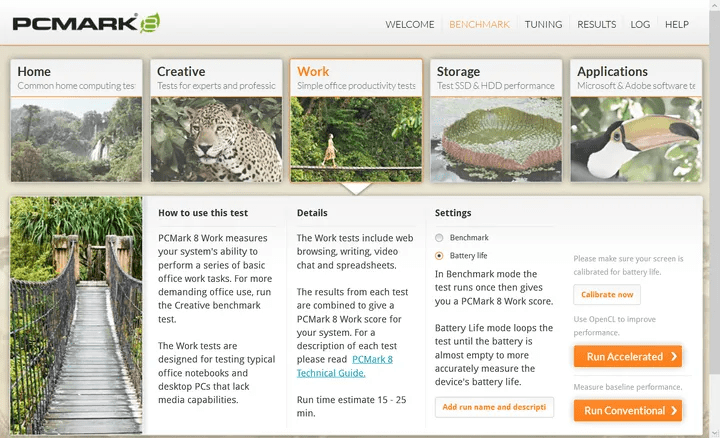Select the Benchmark radio option
This screenshot has width=720, height=438.
coord(439,238)
